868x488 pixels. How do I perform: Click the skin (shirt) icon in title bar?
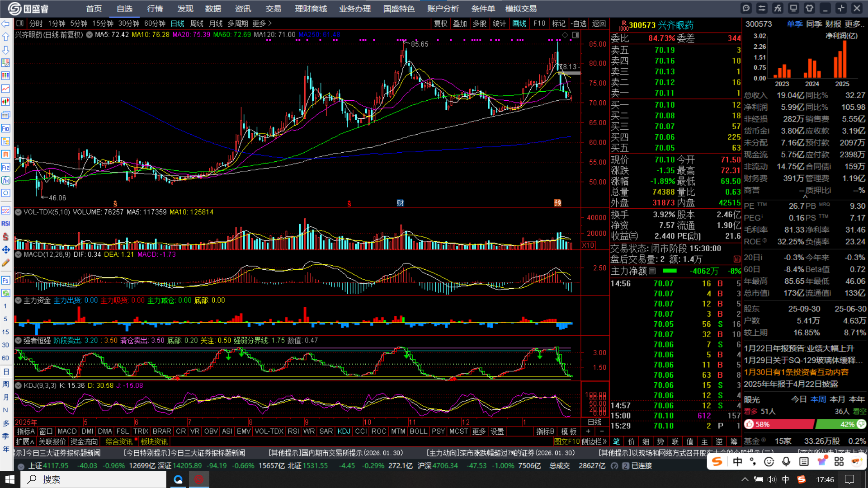coord(809,8)
